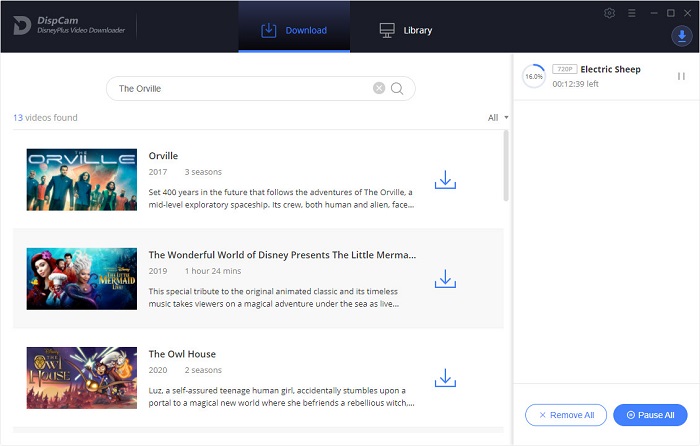Open the All filter dropdown
Image resolution: width=700 pixels, height=446 pixels.
point(498,118)
